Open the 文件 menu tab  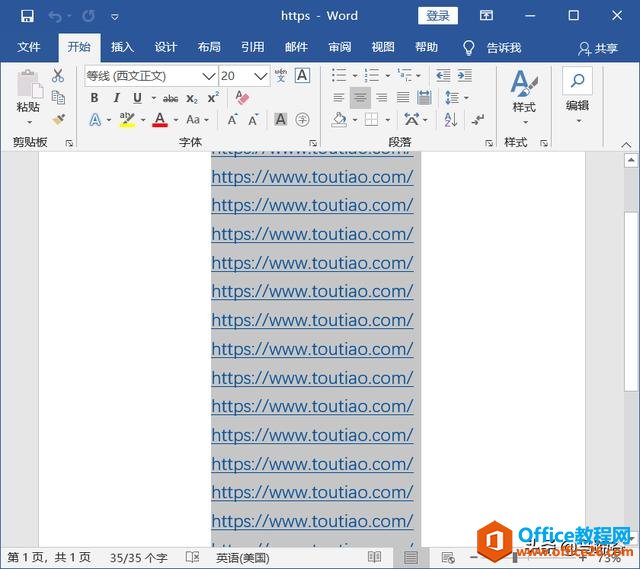(x=29, y=47)
